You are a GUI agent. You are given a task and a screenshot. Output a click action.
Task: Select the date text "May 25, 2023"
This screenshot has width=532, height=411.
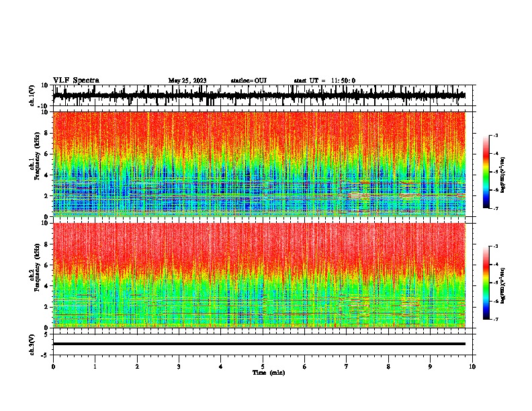pyautogui.click(x=187, y=81)
